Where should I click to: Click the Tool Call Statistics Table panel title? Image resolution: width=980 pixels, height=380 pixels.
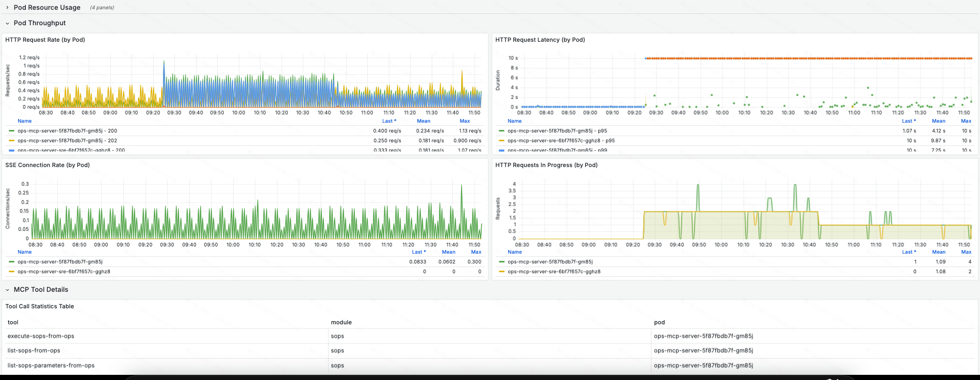[40, 306]
